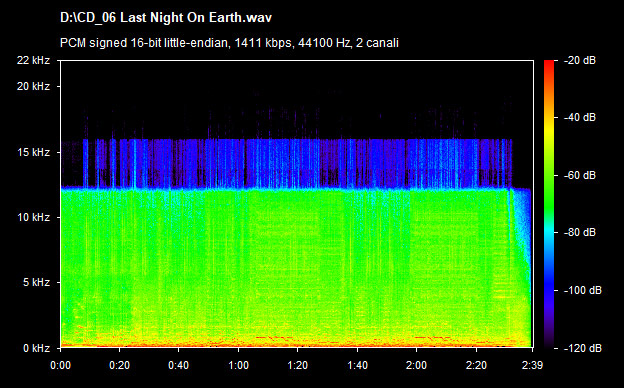
Task: Click the 15 kHz frequency axis label
Action: [33, 152]
